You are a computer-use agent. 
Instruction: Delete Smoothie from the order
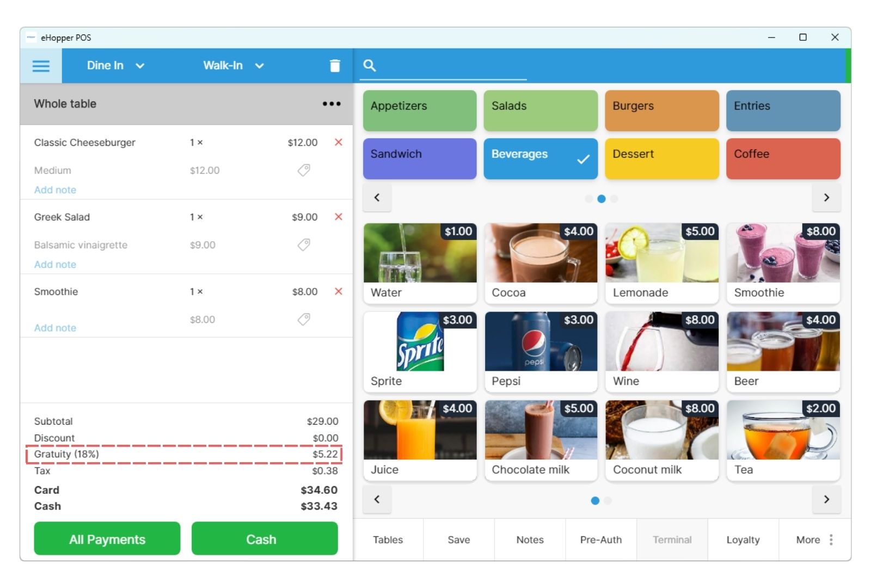(x=338, y=291)
